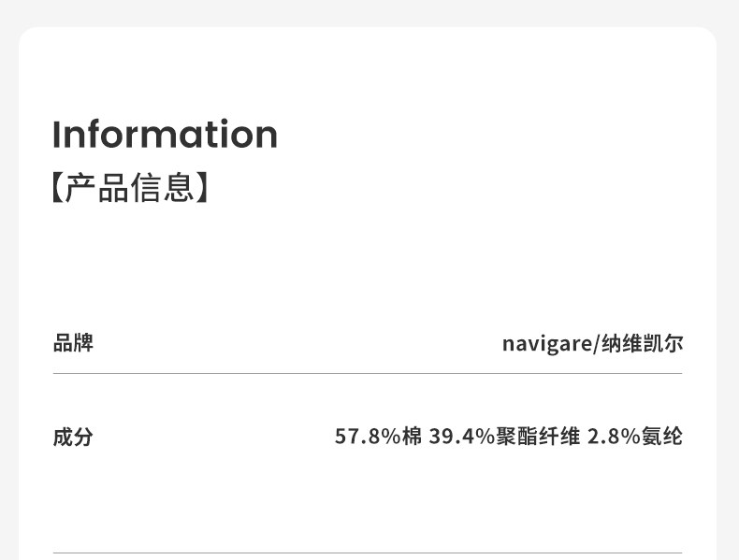Image resolution: width=739 pixels, height=560 pixels.
Task: Click the English brand name "navigare"
Action: (546, 344)
